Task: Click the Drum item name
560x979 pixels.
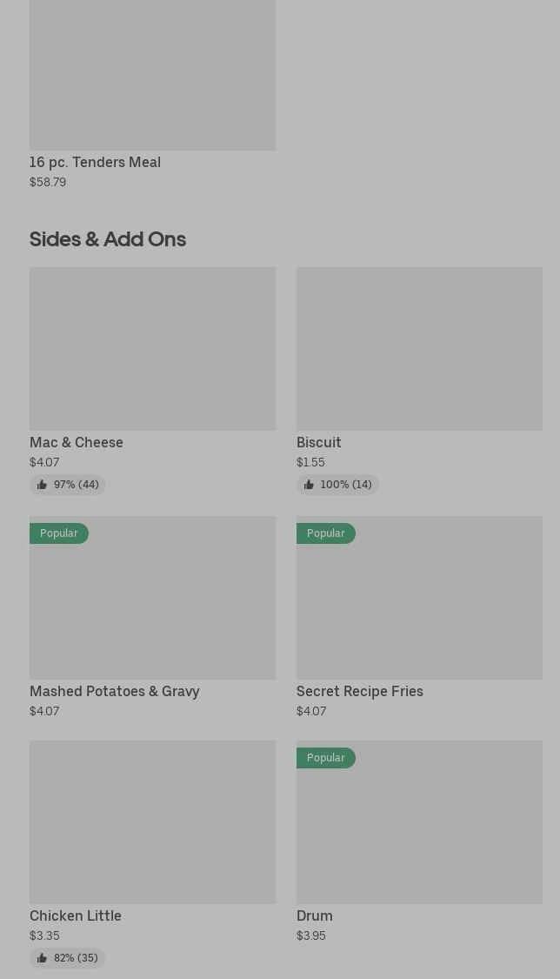Action: tap(314, 915)
